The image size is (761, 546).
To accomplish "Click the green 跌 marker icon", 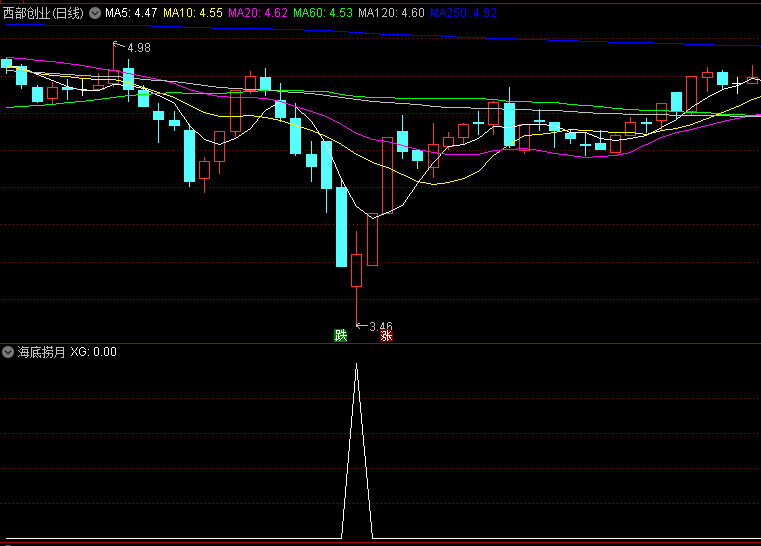I will 340,335.
